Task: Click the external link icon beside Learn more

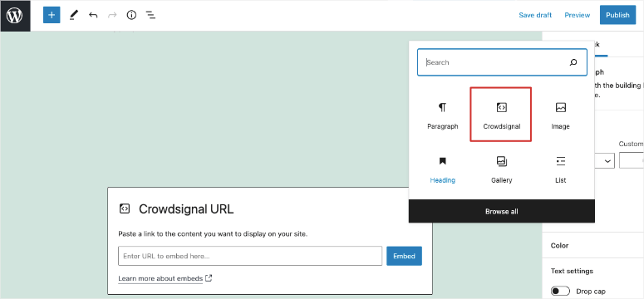Action: point(209,278)
